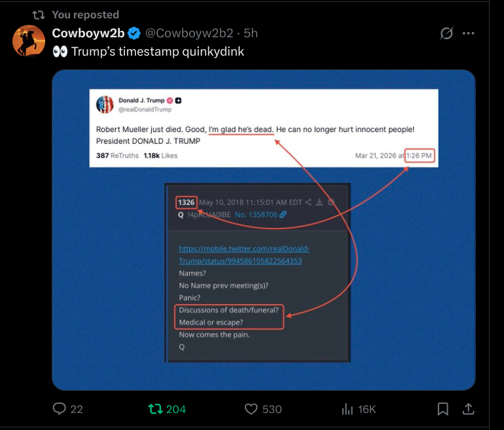Click the repost arrows icon above the post
The image size is (504, 430).
39,14
